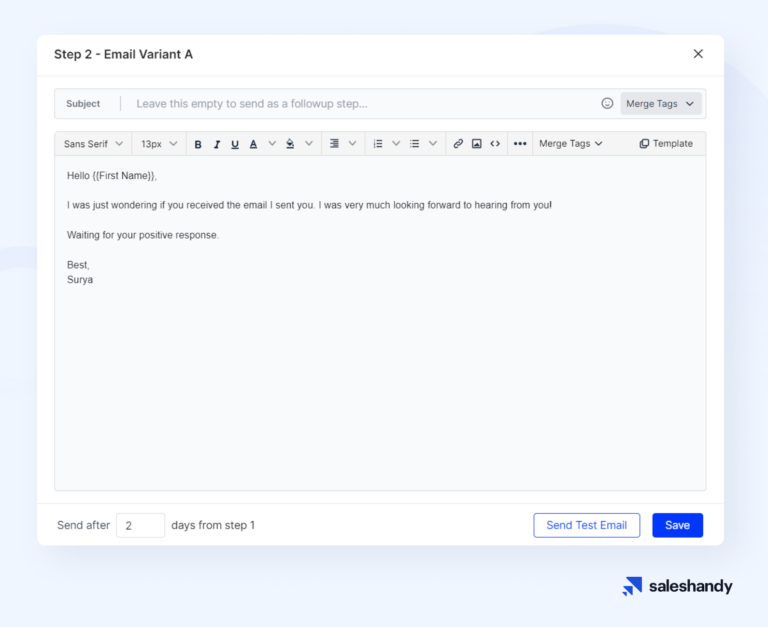The width and height of the screenshot is (768, 627).
Task: Expand text alignment options
Action: (x=352, y=144)
